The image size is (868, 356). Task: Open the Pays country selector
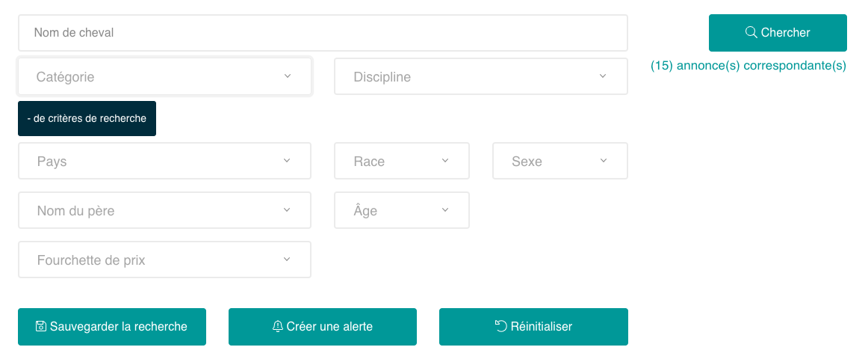(x=164, y=162)
